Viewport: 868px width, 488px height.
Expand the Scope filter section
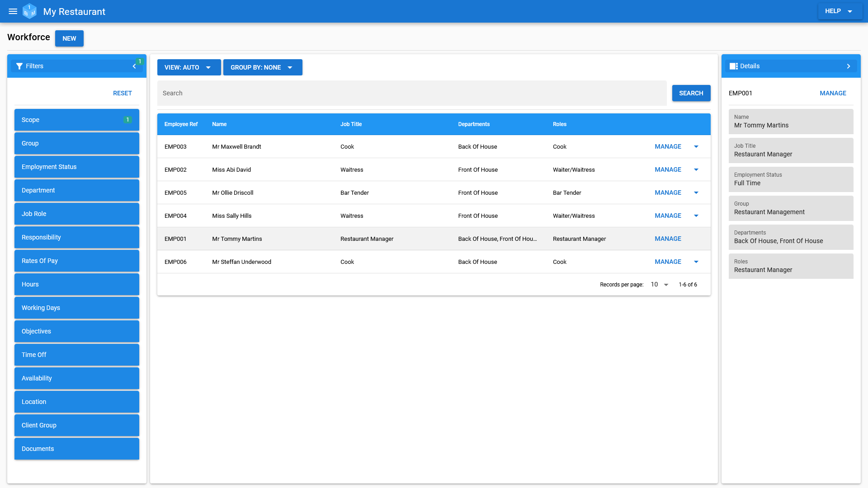pos(77,120)
